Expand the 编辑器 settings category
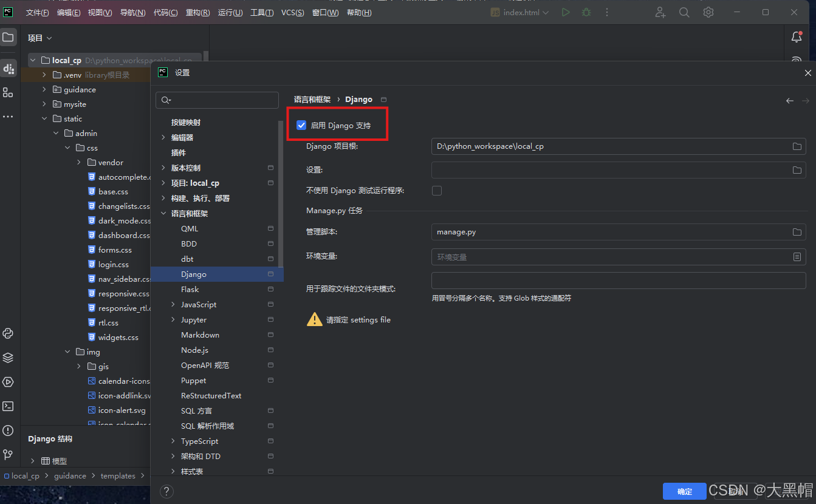 pos(163,138)
